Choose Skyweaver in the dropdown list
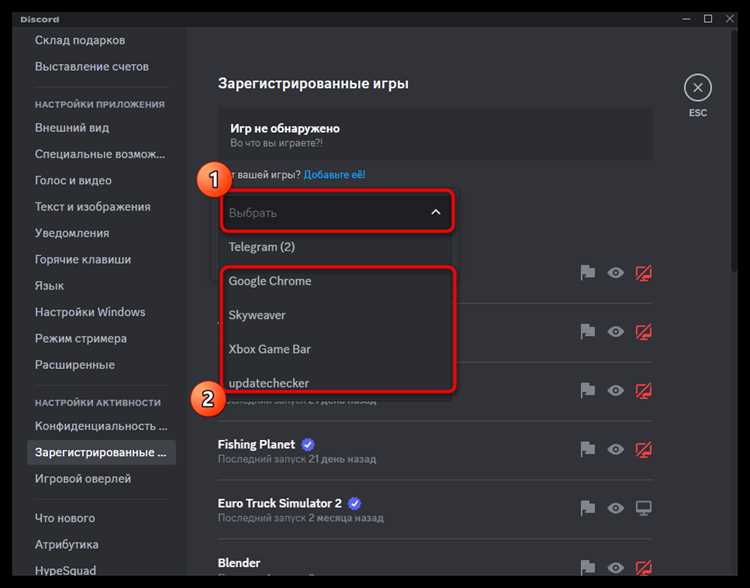 (x=335, y=315)
